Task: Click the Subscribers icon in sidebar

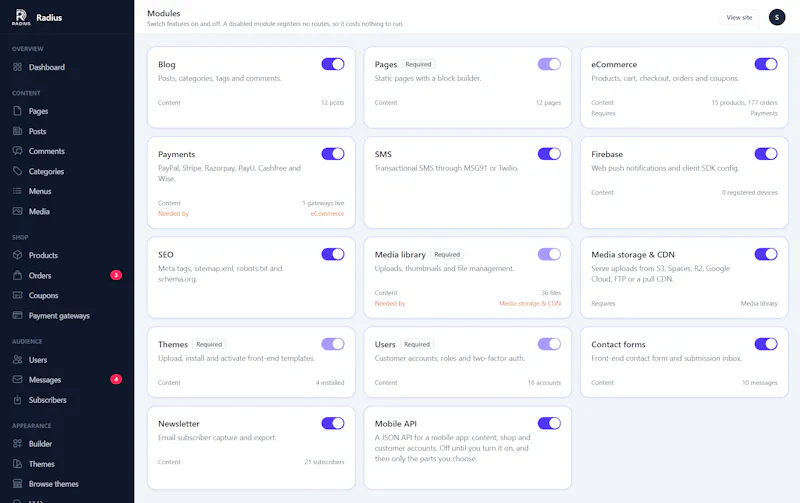Action: (17, 399)
